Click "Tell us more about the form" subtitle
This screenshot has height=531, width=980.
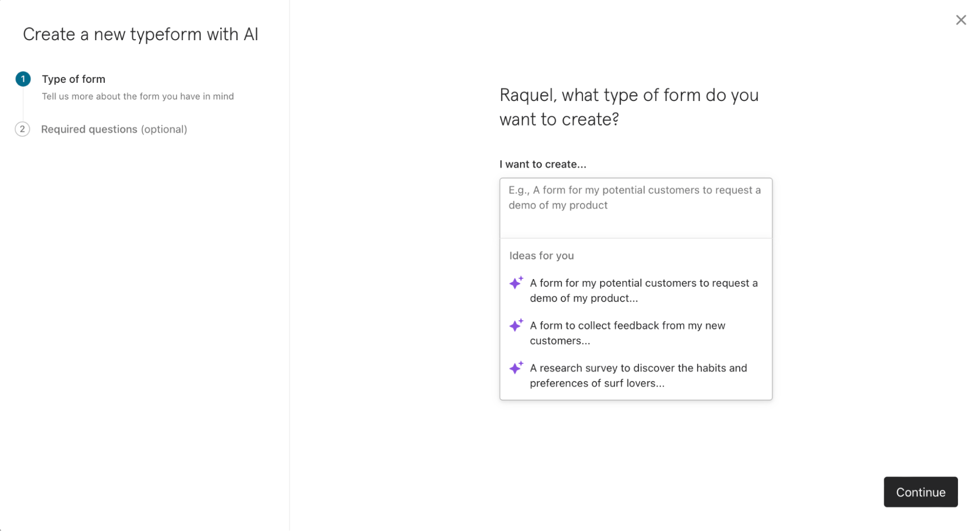tap(138, 97)
